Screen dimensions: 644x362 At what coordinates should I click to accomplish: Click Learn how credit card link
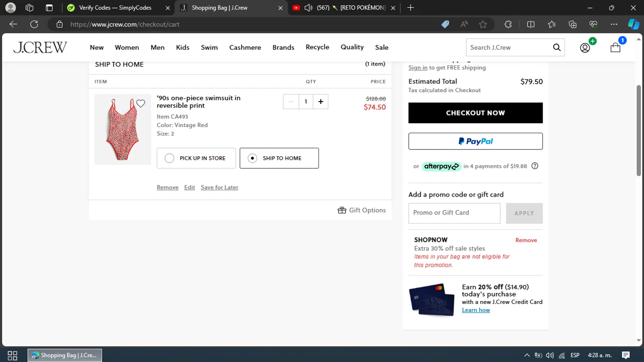point(476,310)
